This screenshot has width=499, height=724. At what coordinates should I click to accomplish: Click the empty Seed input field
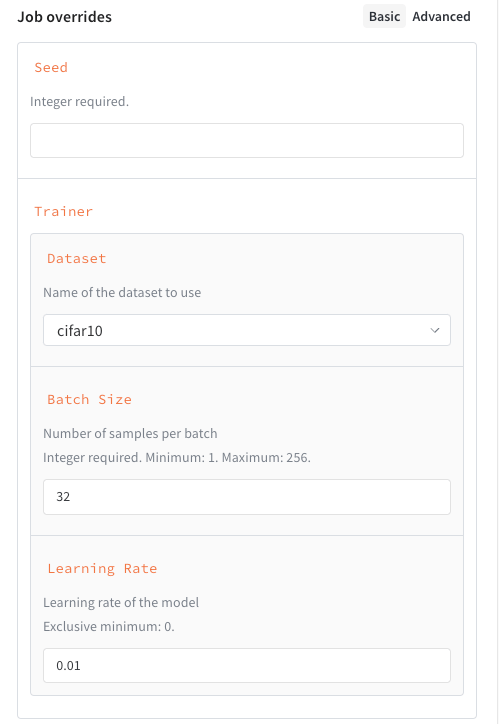point(247,140)
